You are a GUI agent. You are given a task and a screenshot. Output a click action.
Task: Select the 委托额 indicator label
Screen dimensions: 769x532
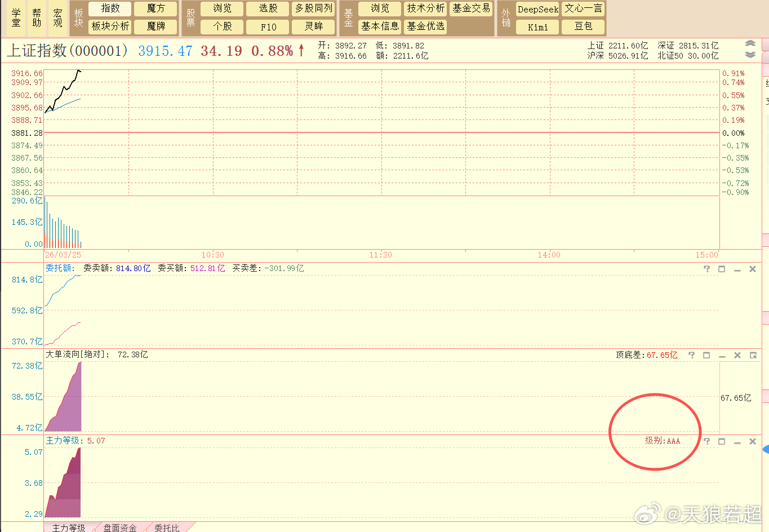(x=60, y=268)
